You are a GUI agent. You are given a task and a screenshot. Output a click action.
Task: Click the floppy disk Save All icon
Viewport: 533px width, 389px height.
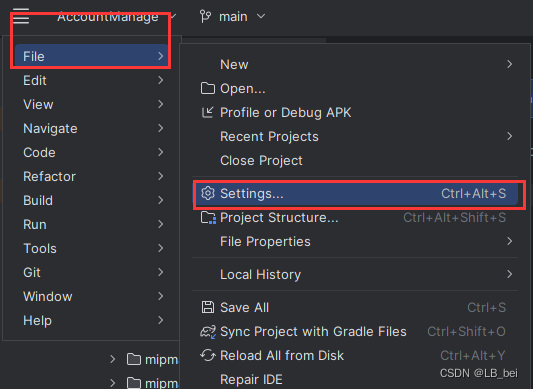pos(208,307)
